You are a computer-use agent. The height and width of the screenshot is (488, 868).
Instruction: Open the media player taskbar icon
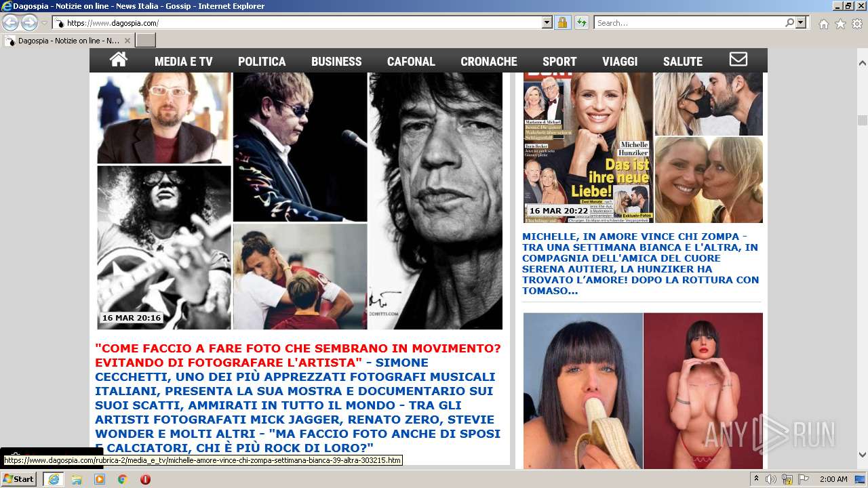[100, 479]
